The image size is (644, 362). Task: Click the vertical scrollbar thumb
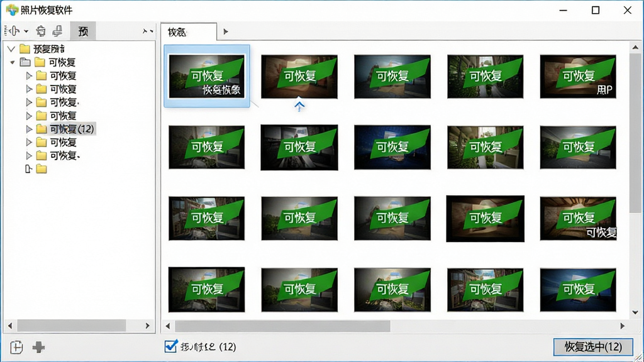pos(635,133)
